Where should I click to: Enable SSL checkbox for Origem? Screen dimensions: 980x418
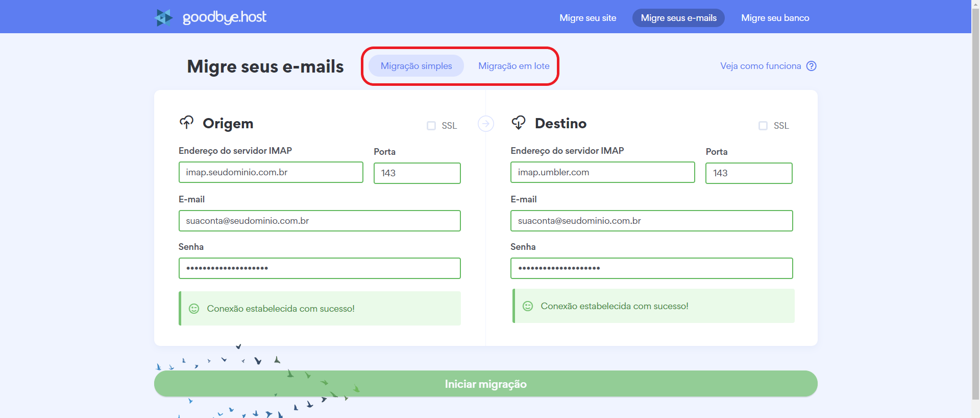(x=431, y=126)
